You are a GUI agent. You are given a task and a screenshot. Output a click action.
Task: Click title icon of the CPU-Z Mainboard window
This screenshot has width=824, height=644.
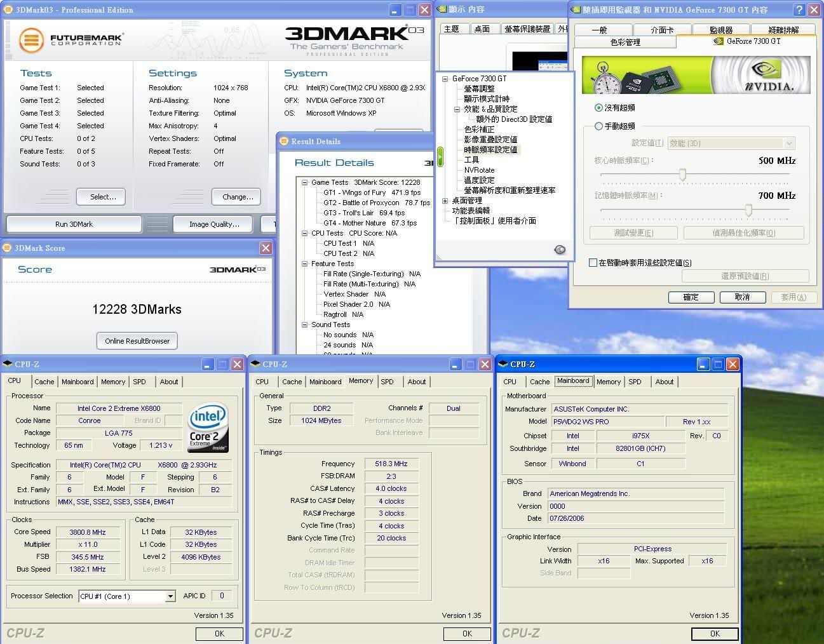[503, 364]
